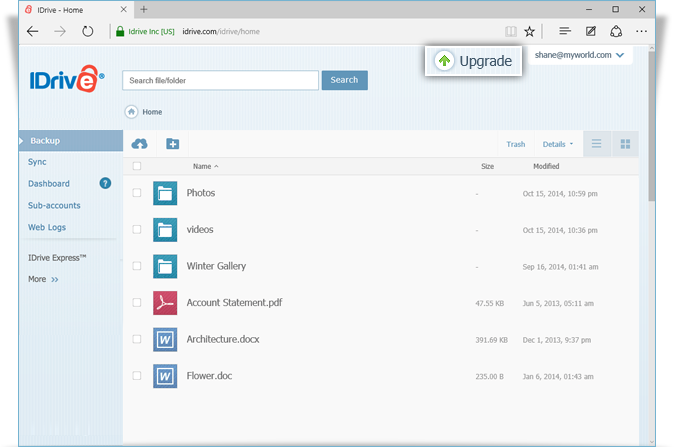Close the IDrive - Home tab

124,9
